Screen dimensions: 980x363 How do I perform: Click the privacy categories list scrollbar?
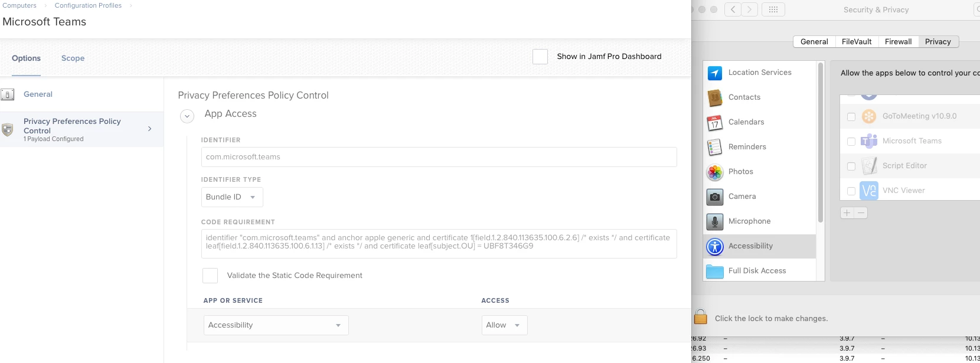(821, 143)
